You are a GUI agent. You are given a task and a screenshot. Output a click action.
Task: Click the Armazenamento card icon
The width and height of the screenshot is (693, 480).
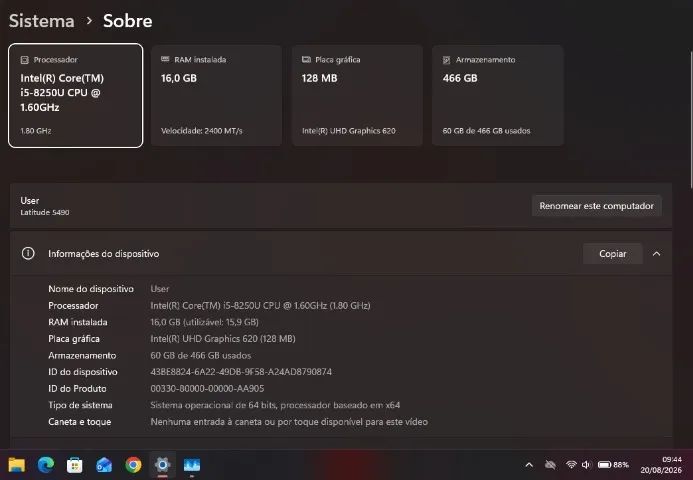(447, 60)
